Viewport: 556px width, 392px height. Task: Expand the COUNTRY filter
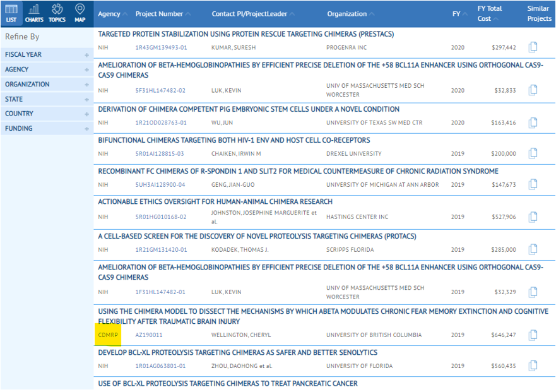(x=47, y=114)
